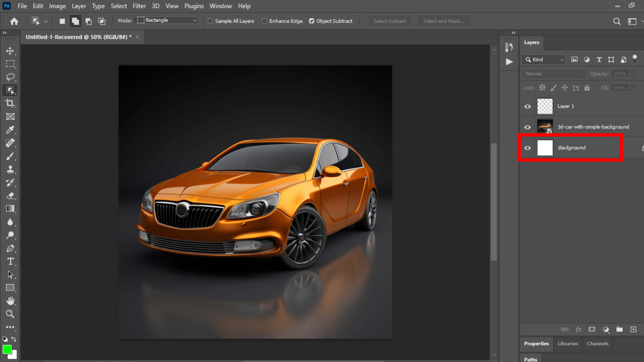
Task: Expand the collapsed tools panel arrows
Action: click(5, 33)
